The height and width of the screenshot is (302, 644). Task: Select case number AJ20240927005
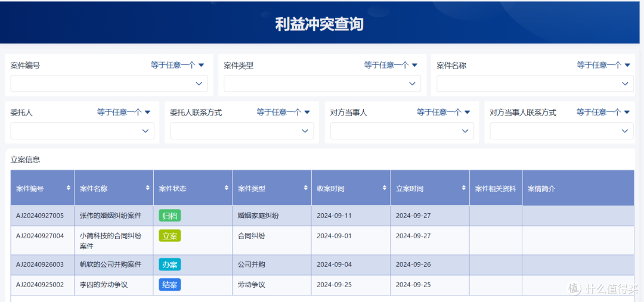[40, 216]
